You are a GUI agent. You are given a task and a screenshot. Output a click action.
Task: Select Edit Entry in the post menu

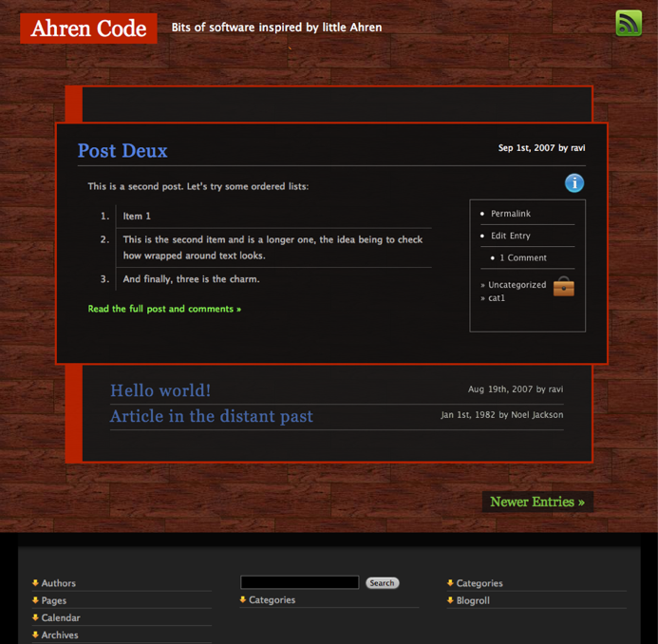[511, 236]
